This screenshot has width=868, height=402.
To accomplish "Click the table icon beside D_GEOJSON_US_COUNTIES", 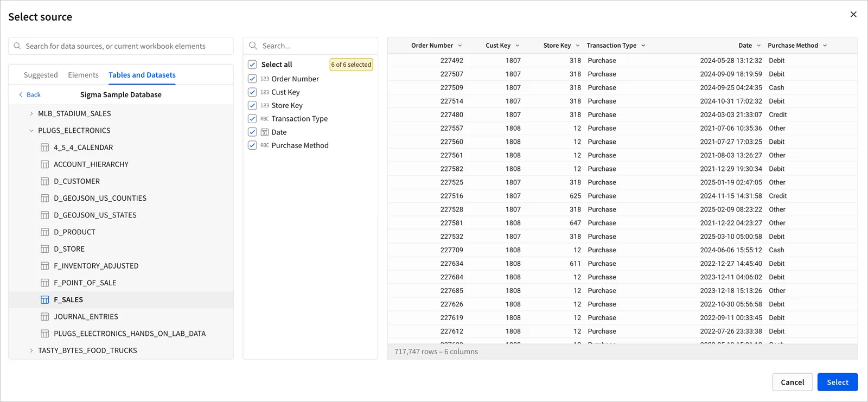I will 45,199.
